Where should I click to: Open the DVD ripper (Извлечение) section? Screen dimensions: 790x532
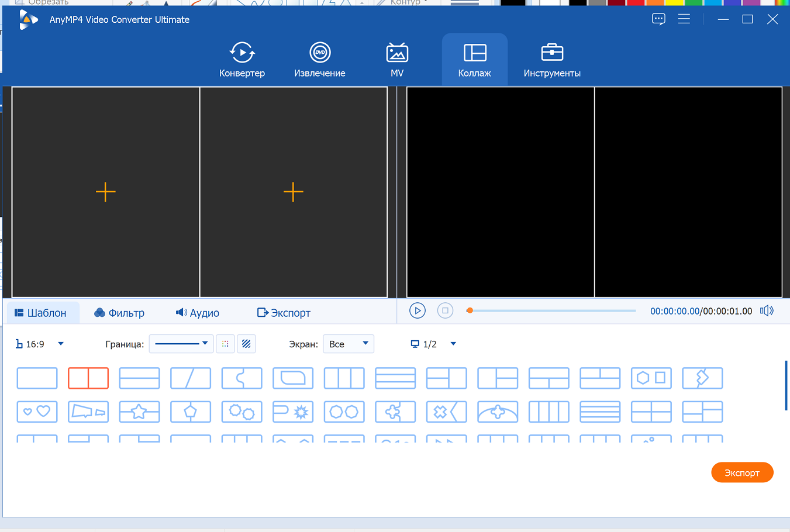click(x=319, y=60)
